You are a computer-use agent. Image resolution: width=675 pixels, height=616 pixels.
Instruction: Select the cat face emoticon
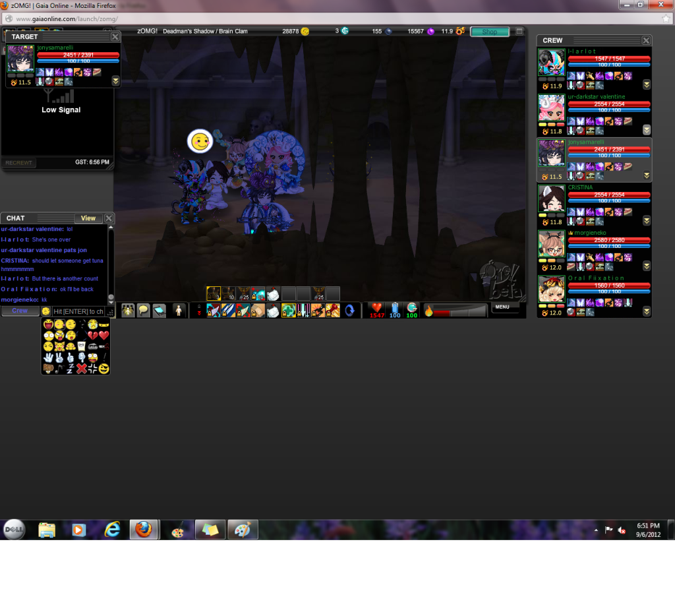(59, 346)
